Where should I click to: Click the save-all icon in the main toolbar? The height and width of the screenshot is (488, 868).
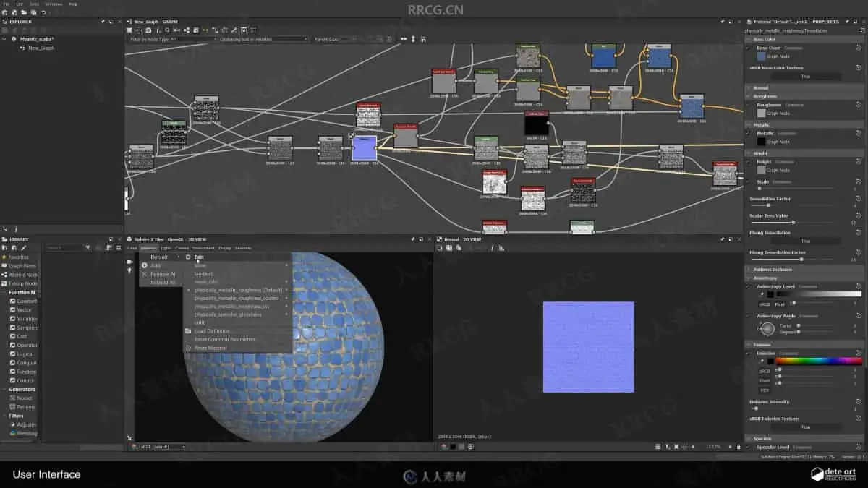pos(33,12)
